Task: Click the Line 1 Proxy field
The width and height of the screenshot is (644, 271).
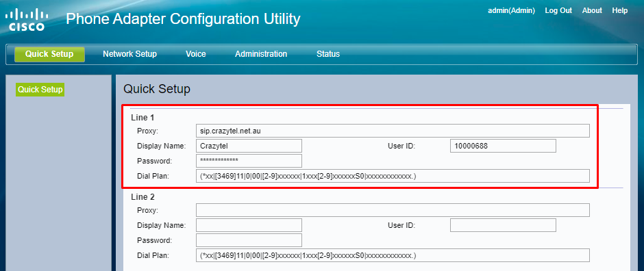Action: pos(393,131)
